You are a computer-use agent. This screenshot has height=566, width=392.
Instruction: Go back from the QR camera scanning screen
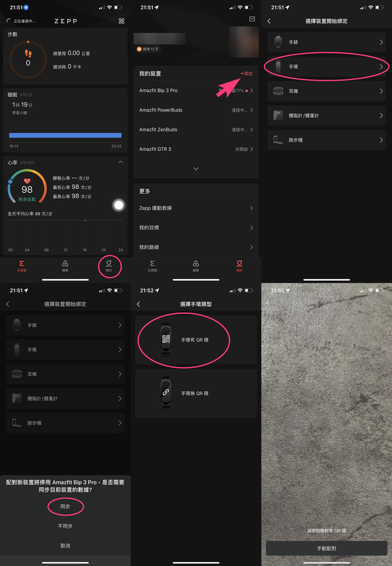267,302
